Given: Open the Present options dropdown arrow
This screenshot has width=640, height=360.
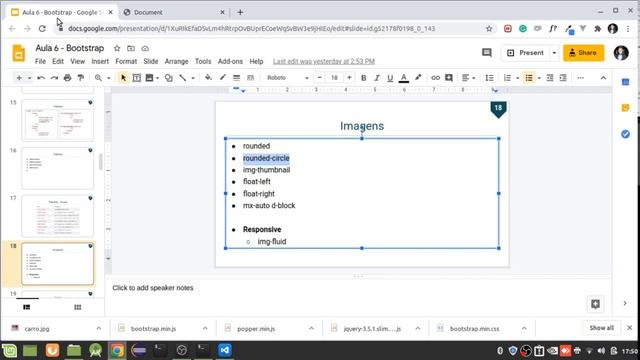Looking at the screenshot, I should tap(554, 53).
